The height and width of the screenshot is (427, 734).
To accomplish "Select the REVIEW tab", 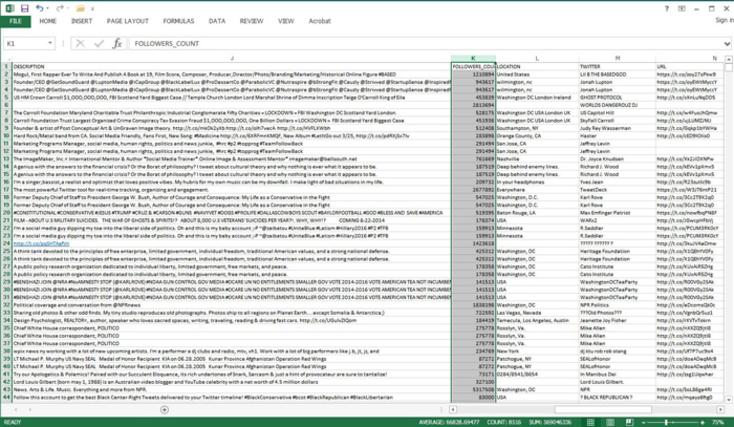I will (x=251, y=21).
